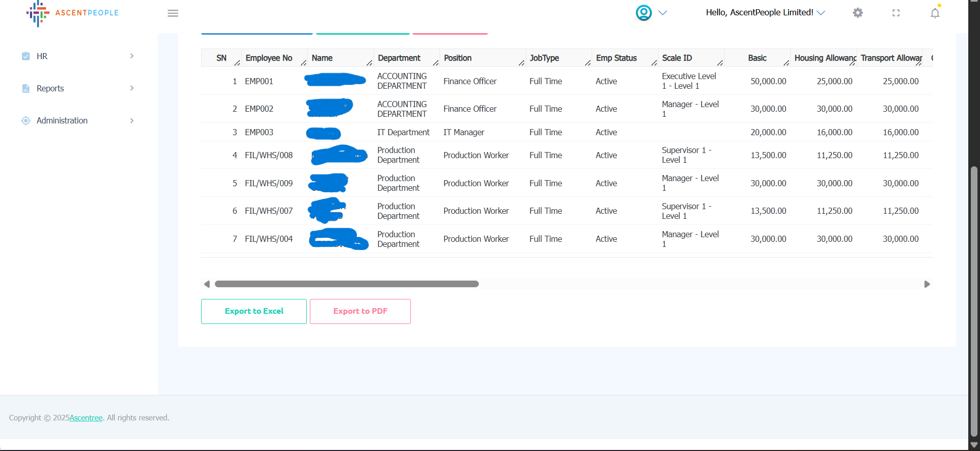Screen dimensions: 980x451
Task: Export the table to PDF
Action: pyautogui.click(x=360, y=311)
